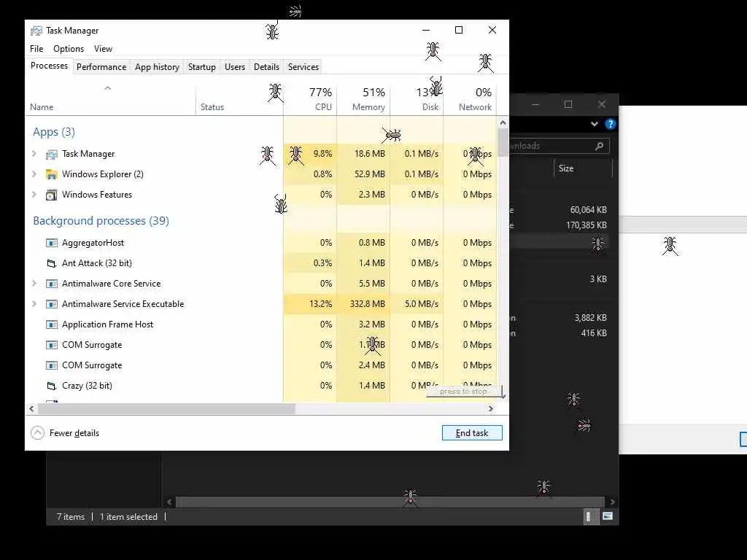Click the Windows Features icon

point(52,195)
